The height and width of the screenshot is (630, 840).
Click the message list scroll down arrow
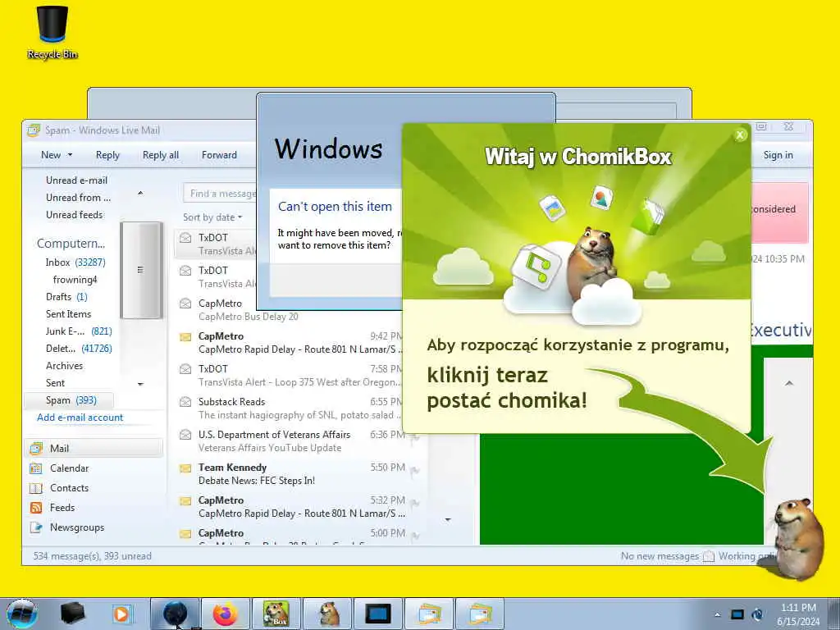[x=448, y=519]
